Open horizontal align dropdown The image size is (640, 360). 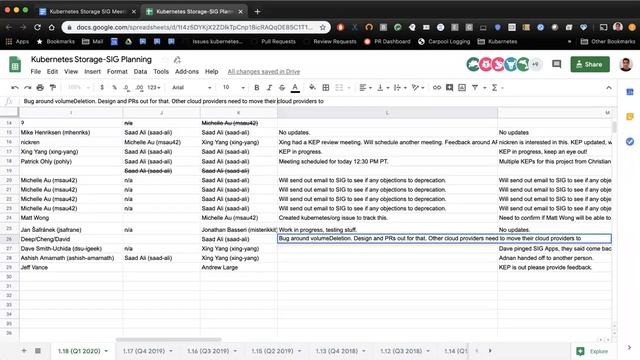point(365,87)
